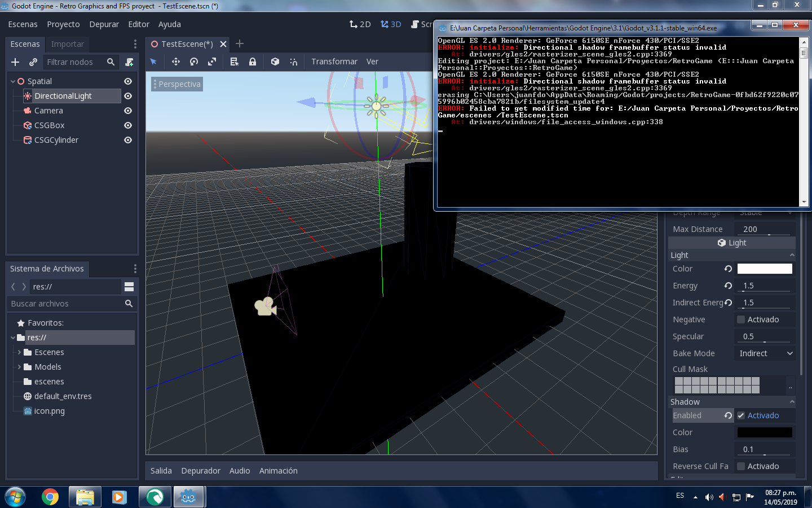
Task: Switch the editor to 2D mode
Action: tap(360, 24)
